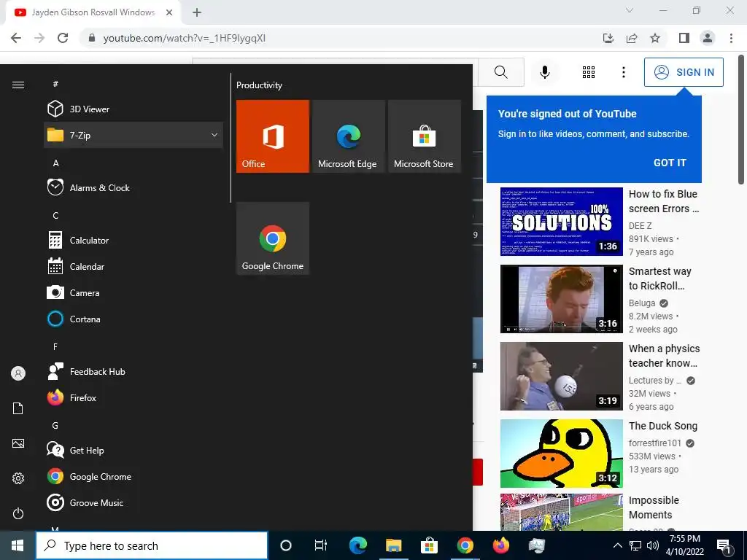
Task: Open the notification center icon
Action: click(724, 546)
